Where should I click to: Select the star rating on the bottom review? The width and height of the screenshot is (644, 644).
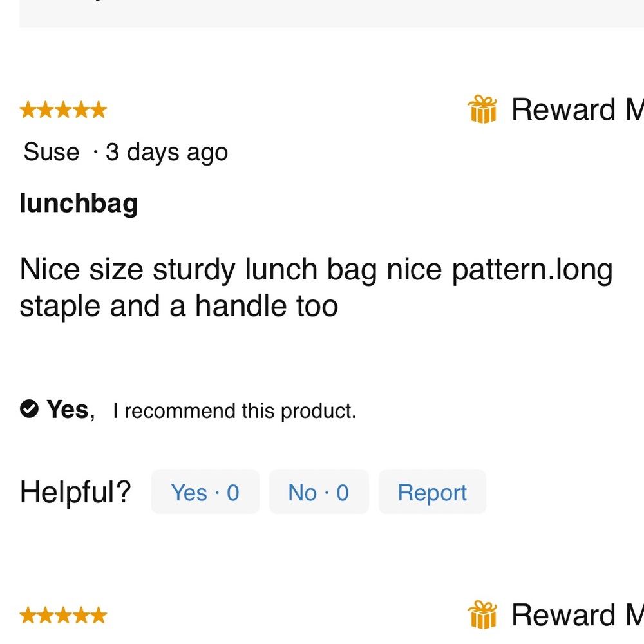62,615
